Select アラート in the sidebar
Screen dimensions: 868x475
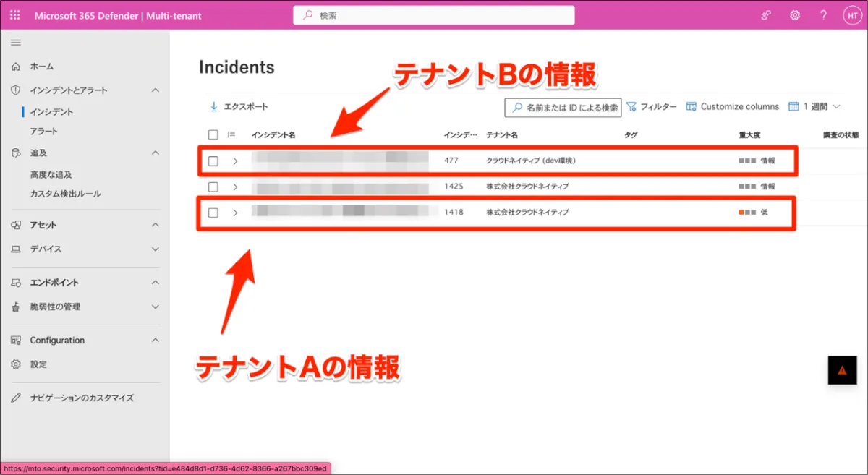tap(44, 132)
